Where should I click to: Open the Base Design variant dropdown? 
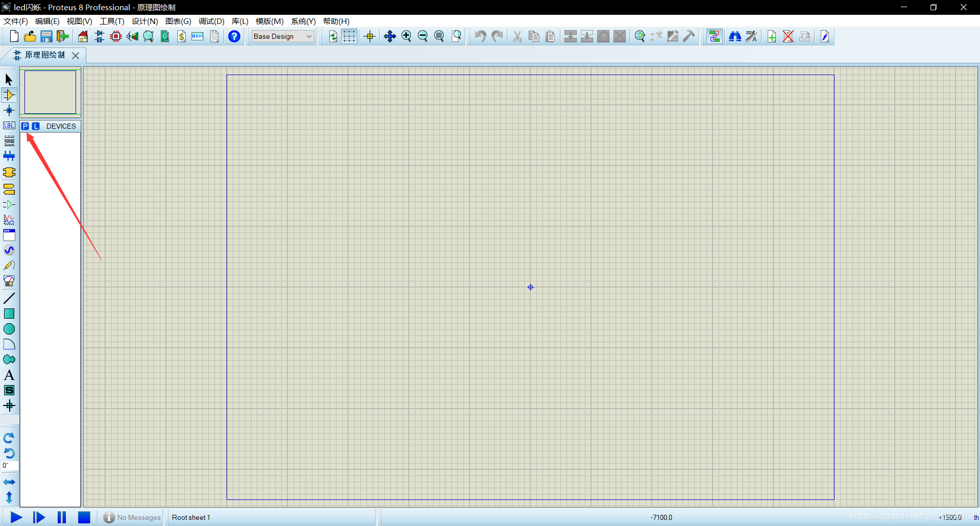point(283,36)
